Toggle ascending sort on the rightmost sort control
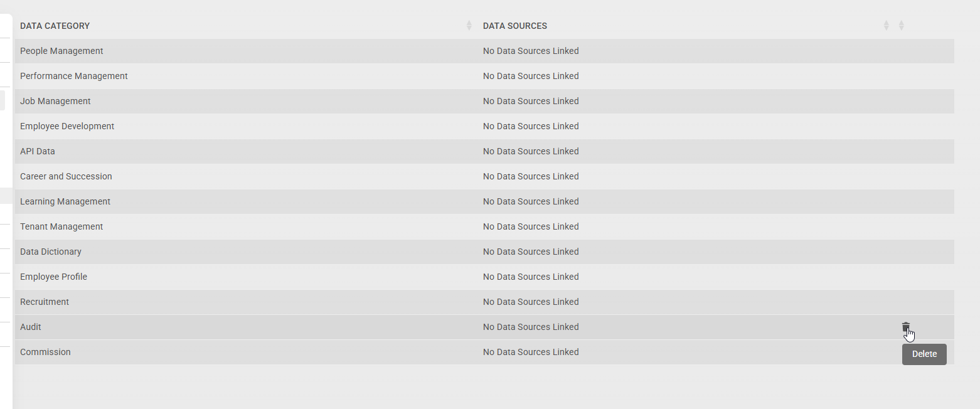Screen dimensions: 980x409 click(902, 25)
